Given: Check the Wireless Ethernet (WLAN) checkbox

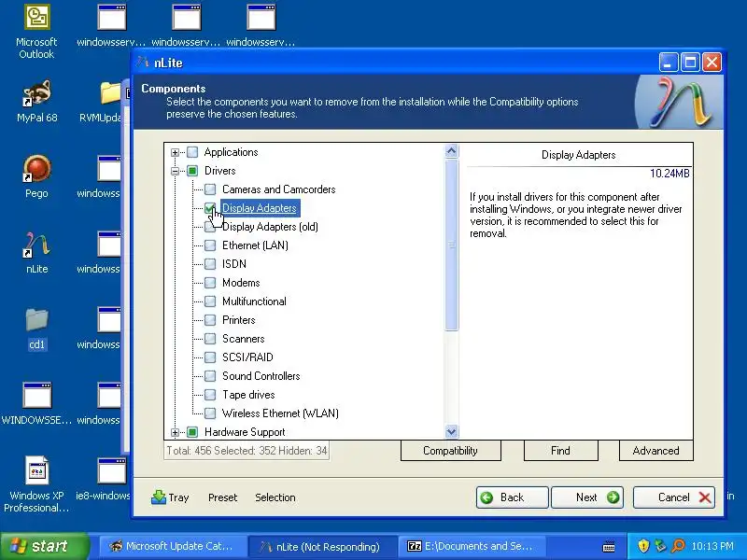Looking at the screenshot, I should tap(210, 413).
